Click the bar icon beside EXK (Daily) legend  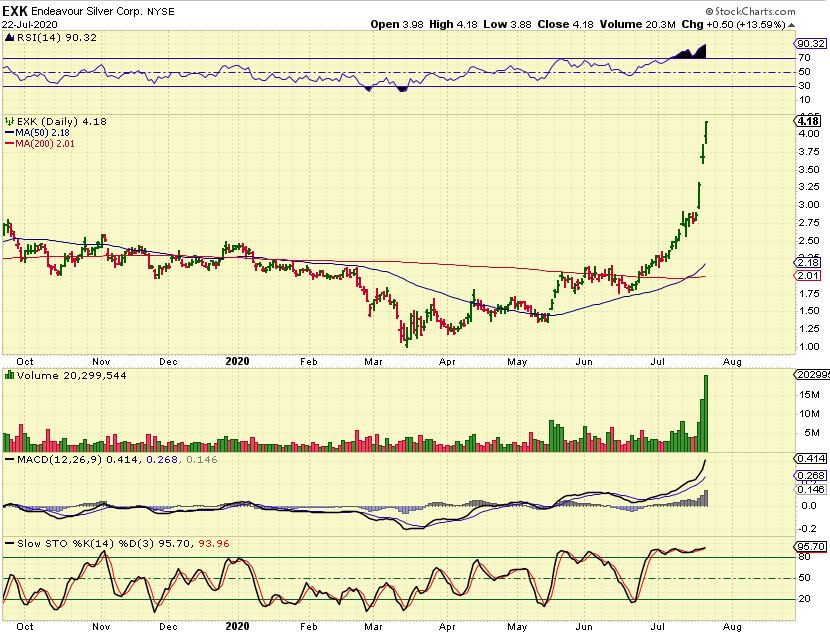tap(10, 121)
